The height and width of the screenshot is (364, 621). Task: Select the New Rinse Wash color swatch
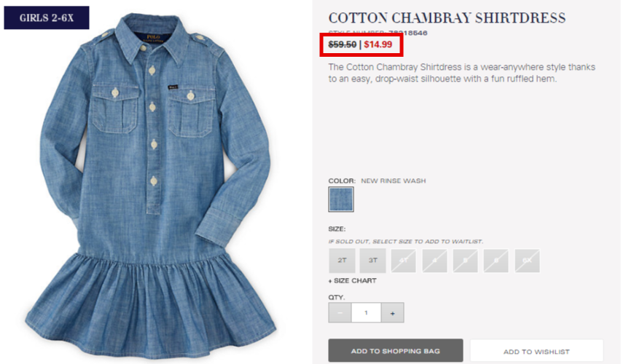(x=341, y=199)
